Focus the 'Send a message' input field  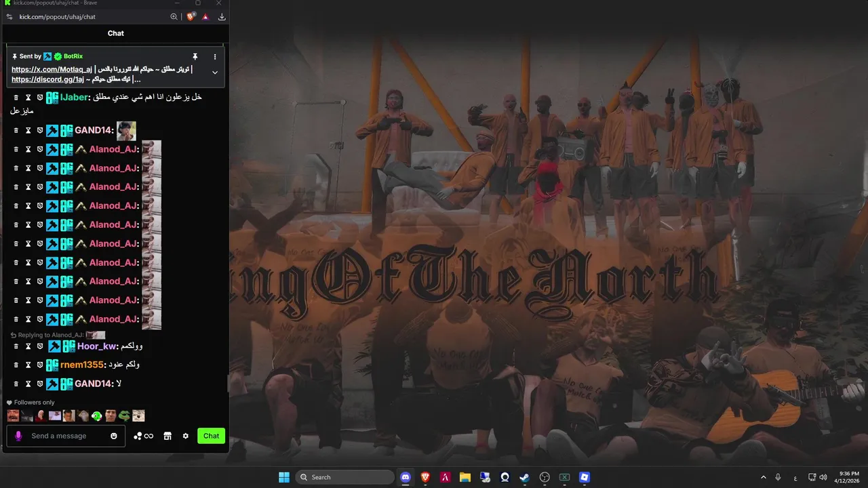[x=66, y=436]
